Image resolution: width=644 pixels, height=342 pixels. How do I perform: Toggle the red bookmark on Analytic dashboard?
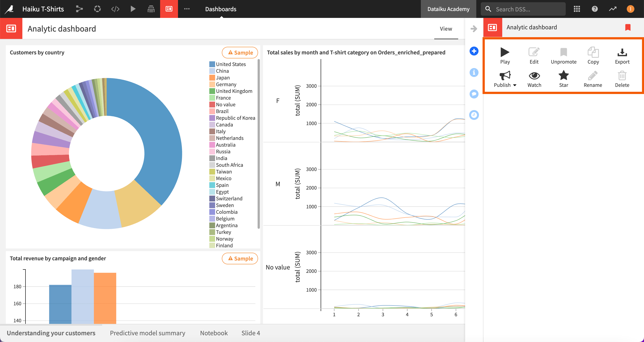click(x=628, y=28)
